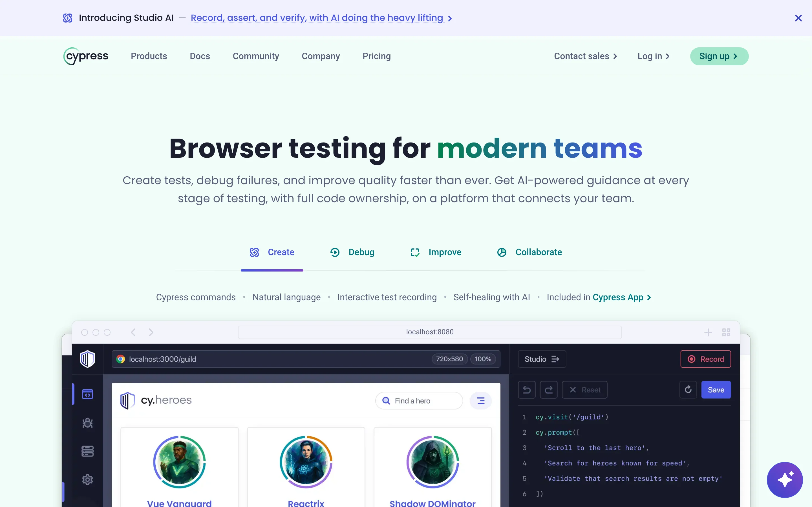The image size is (812, 507).
Task: Click the bug debug icon in sidebar
Action: click(88, 423)
